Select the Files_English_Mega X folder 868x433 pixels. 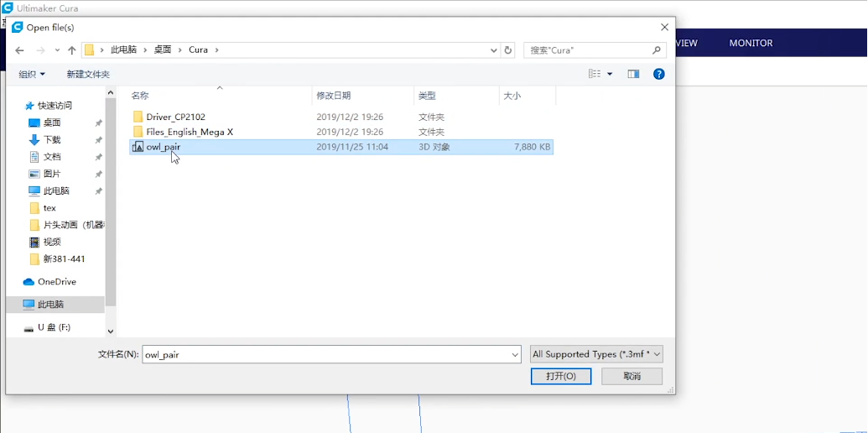[341, 133]
